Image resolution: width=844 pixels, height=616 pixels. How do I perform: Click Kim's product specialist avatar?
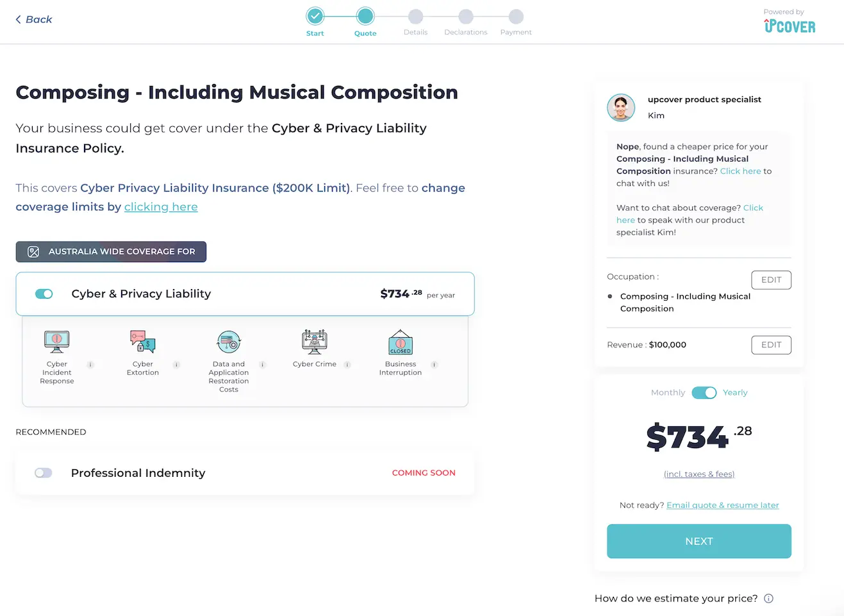(x=620, y=107)
